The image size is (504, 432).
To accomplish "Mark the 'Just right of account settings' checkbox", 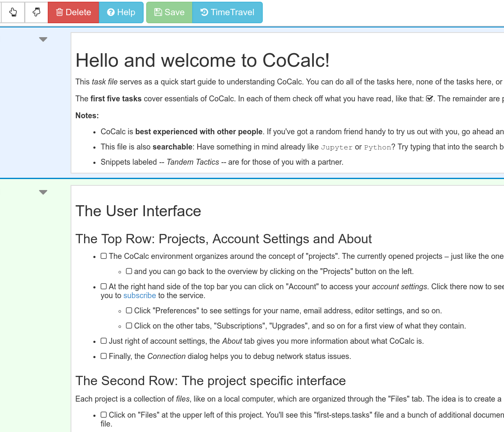I will point(104,341).
